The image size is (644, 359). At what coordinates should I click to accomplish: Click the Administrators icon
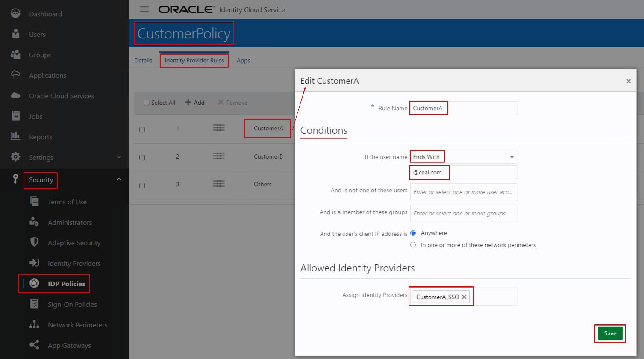(34, 222)
